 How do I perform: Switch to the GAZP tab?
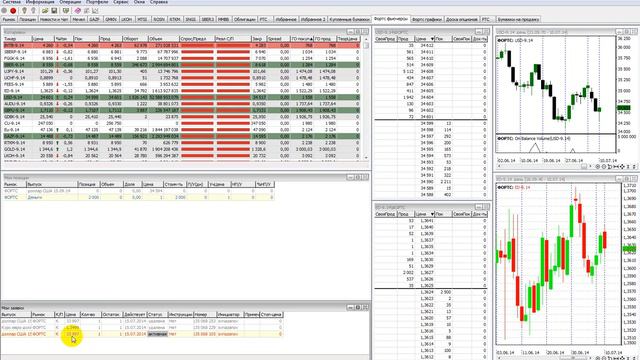tap(94, 19)
